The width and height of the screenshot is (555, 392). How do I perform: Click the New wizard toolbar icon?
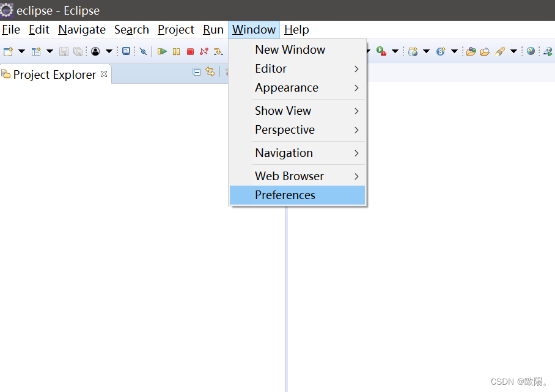(x=8, y=52)
